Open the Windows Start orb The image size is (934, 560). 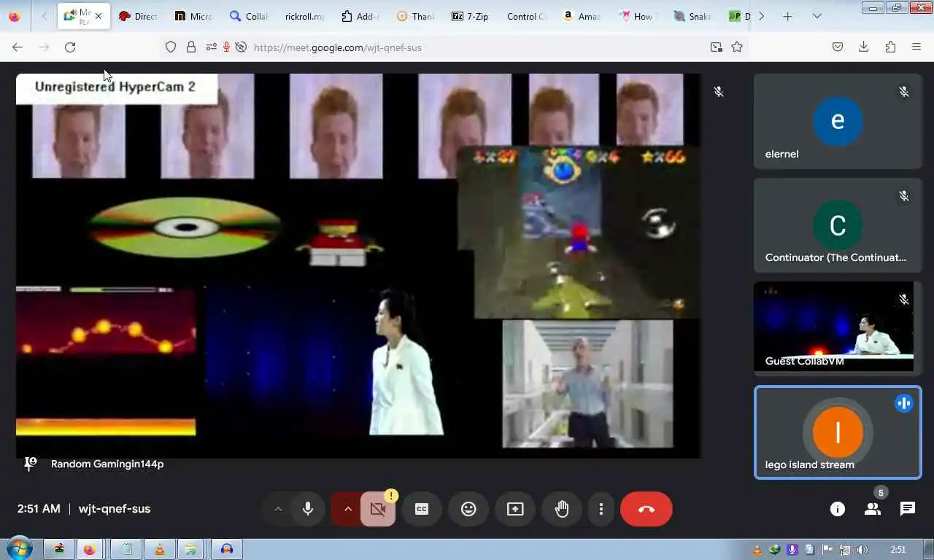[18, 549]
